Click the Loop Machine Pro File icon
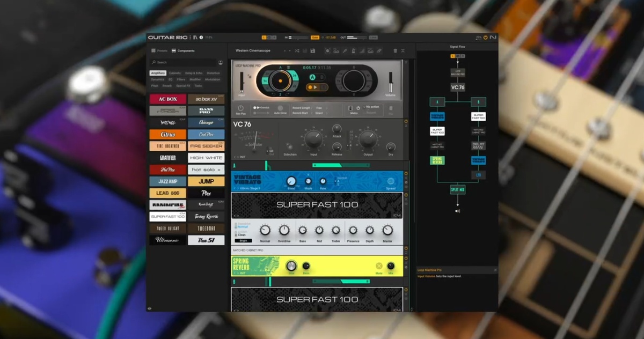Image resolution: width=644 pixels, height=339 pixels. (390, 109)
